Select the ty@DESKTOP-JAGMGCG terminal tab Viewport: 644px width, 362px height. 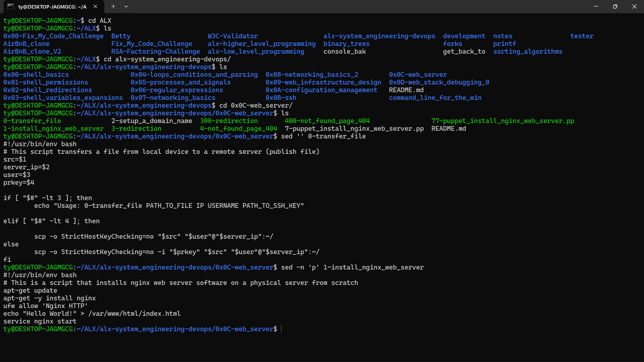[52, 6]
